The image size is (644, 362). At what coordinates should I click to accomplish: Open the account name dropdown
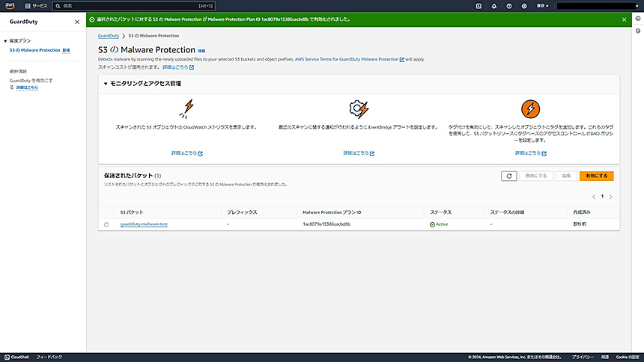[598, 6]
